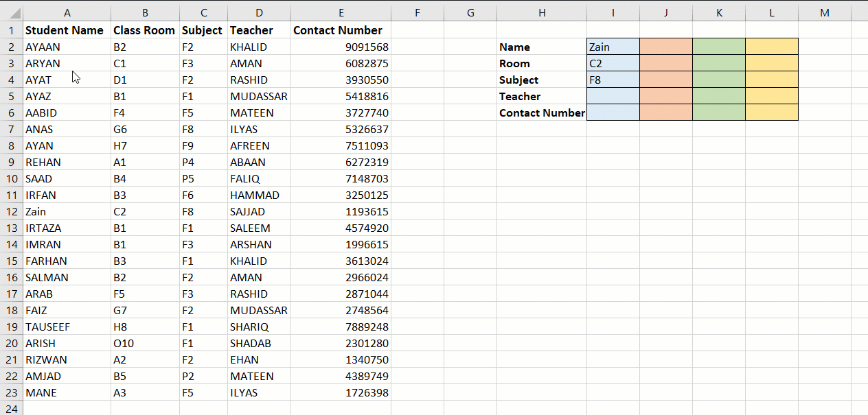Select row 12 header
Viewport: 868px width, 415px height.
click(12, 211)
